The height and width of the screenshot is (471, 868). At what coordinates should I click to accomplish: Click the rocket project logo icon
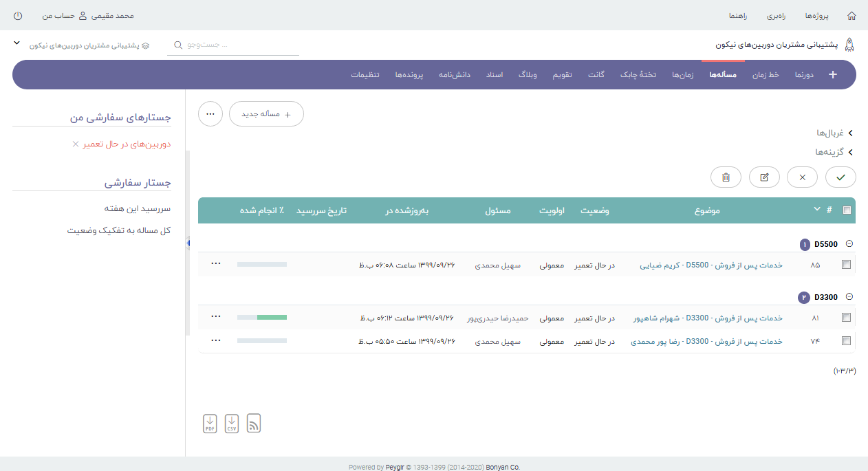coord(849,45)
